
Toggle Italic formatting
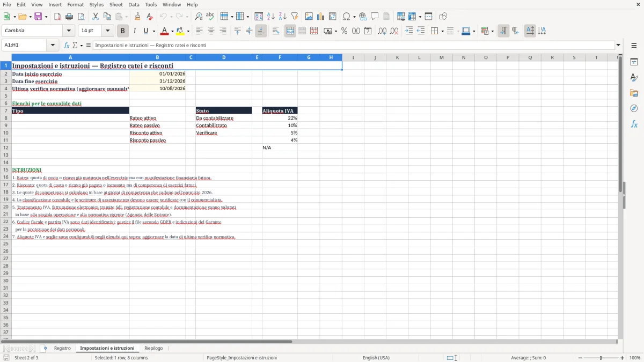pos(135,31)
